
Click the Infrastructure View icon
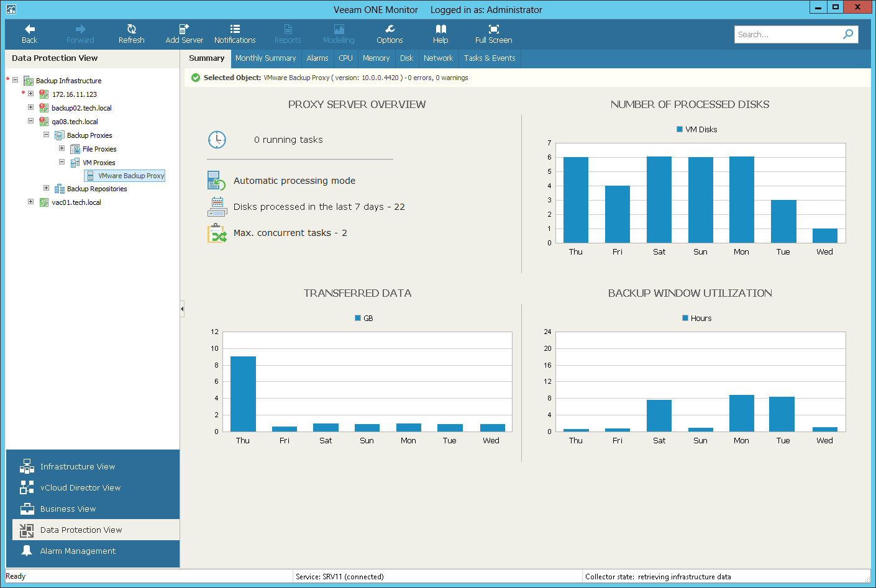(x=27, y=466)
